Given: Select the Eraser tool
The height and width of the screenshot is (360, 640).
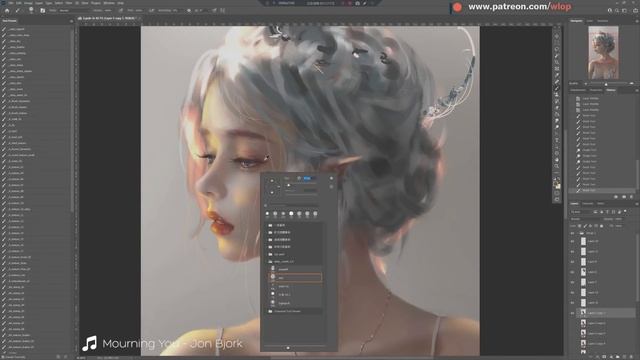Looking at the screenshot, I should coord(557,108).
